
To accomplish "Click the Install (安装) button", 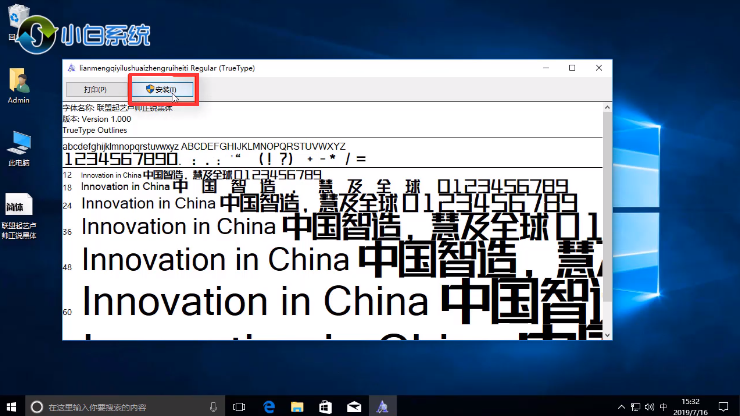I will point(163,89).
